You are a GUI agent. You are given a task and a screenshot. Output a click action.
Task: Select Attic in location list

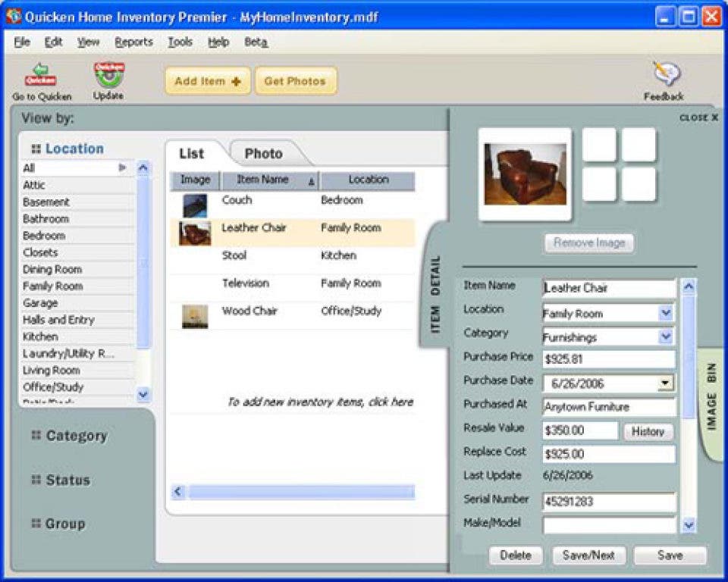click(77, 185)
